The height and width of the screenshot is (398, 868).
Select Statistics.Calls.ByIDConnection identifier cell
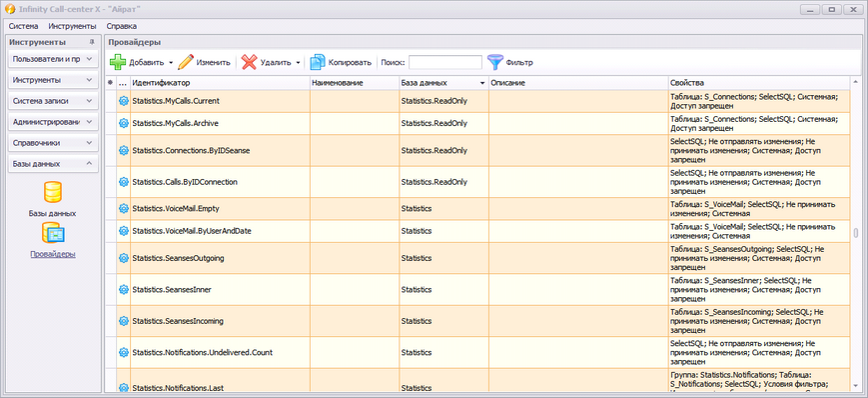pos(220,182)
